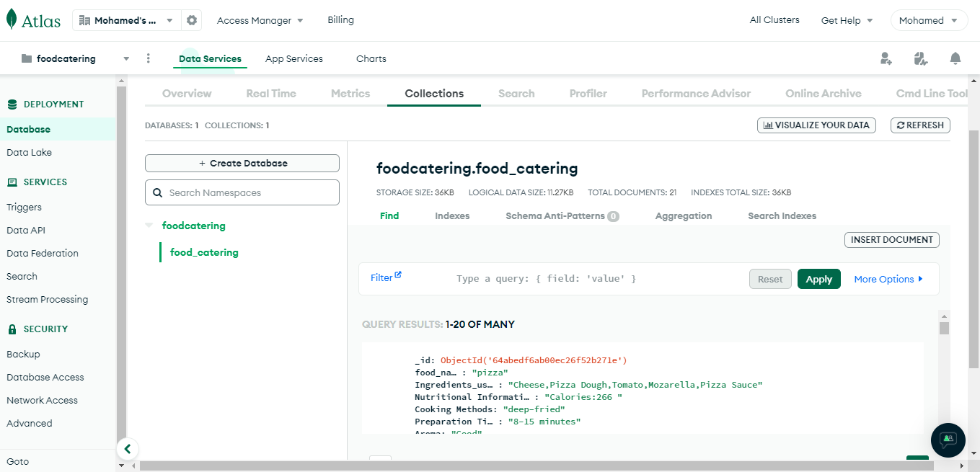Click the Filter external link icon
Viewport: 980px width, 472px height.
398,275
